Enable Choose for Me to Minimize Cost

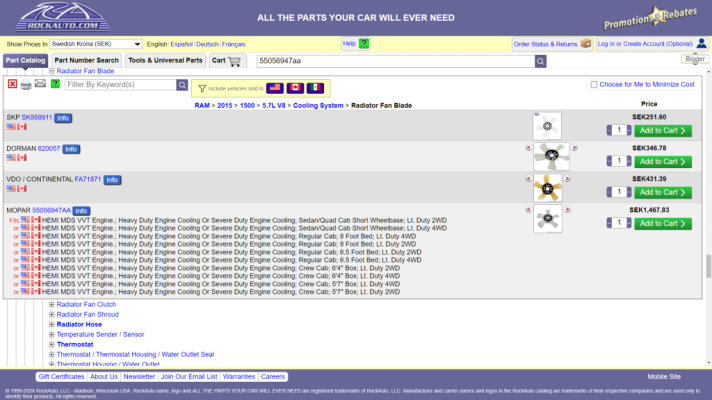pos(593,84)
